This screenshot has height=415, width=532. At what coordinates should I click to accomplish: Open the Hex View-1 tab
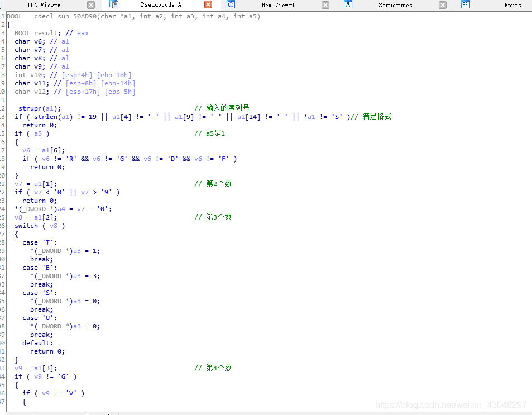tap(278, 5)
